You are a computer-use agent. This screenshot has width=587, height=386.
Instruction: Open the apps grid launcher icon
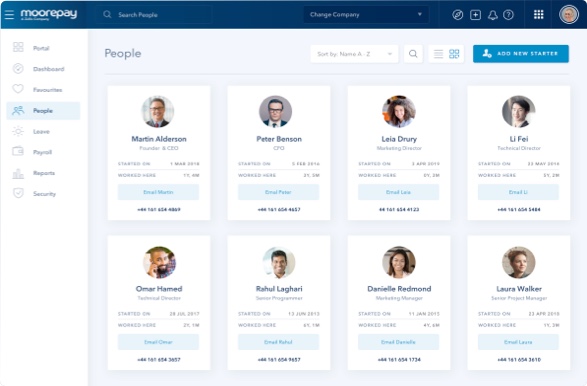(539, 15)
